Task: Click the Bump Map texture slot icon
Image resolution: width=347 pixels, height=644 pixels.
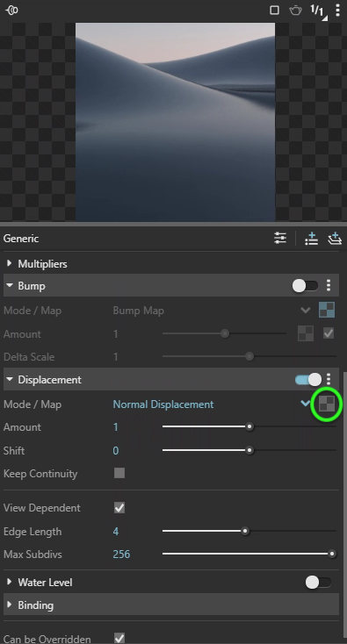Action: pos(327,310)
